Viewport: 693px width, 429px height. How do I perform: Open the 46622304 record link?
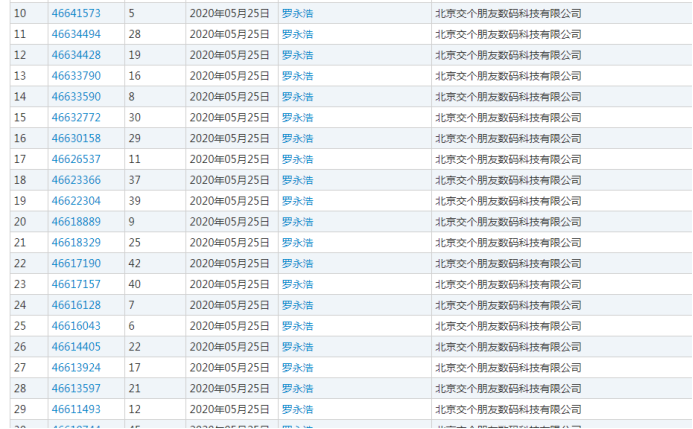pos(76,201)
